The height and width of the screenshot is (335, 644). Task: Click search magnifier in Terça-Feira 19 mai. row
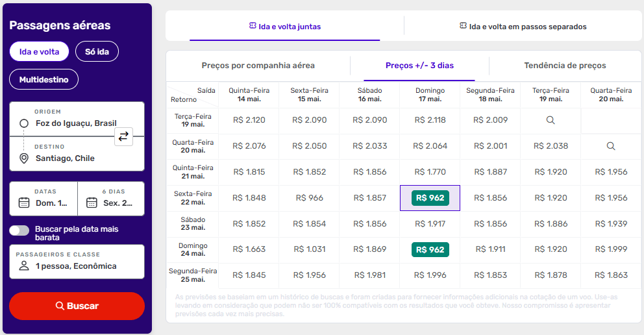point(551,120)
